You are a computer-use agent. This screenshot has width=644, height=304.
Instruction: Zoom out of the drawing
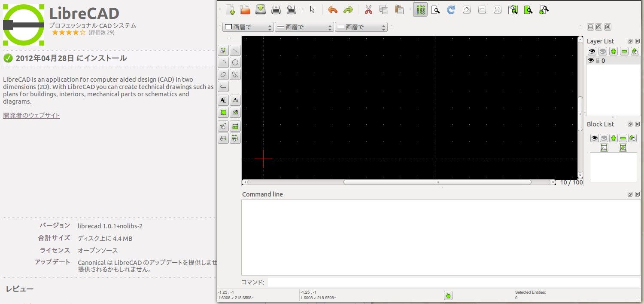[482, 9]
